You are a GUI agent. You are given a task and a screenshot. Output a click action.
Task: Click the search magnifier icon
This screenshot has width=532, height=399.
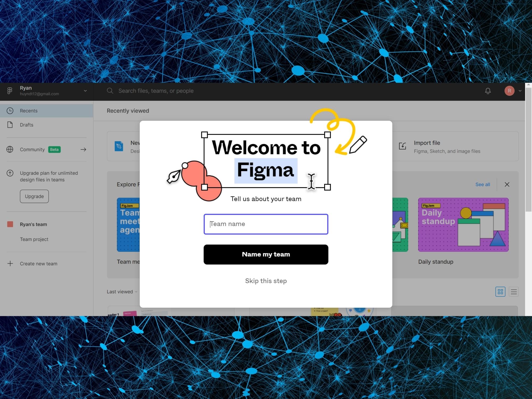pos(110,91)
